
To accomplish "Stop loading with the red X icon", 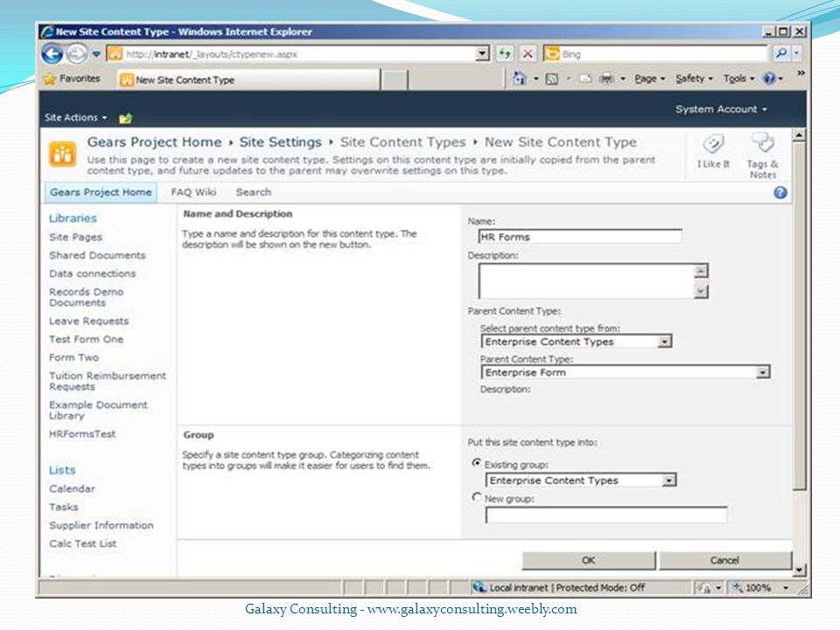I will coord(528,53).
